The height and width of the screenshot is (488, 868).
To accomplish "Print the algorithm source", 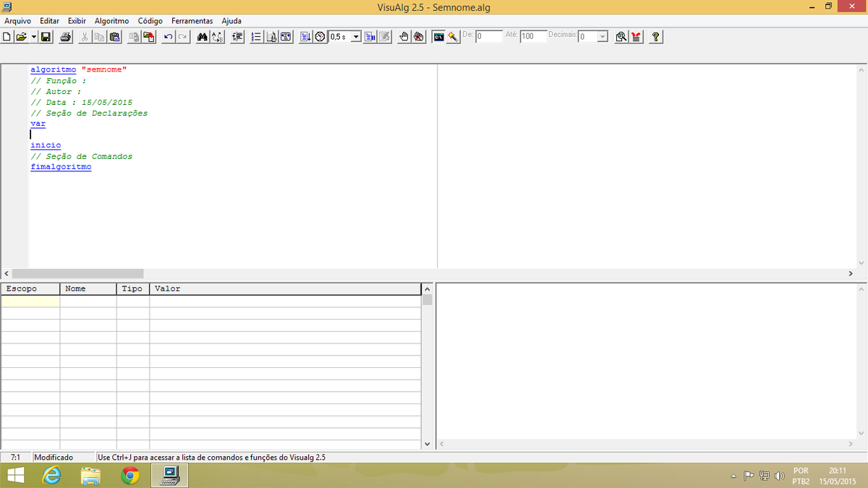I will pyautogui.click(x=65, y=36).
